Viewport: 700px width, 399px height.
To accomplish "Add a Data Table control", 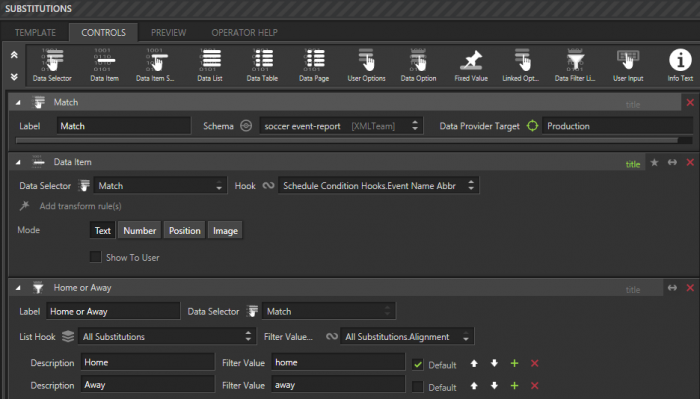I will (x=262, y=65).
